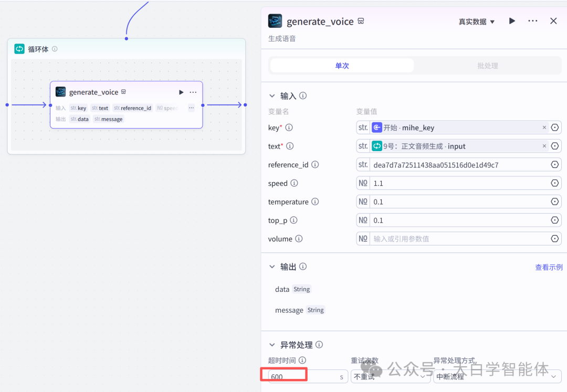This screenshot has width=567, height=392.
Task: Show info for volume parameter
Action: tap(299, 238)
